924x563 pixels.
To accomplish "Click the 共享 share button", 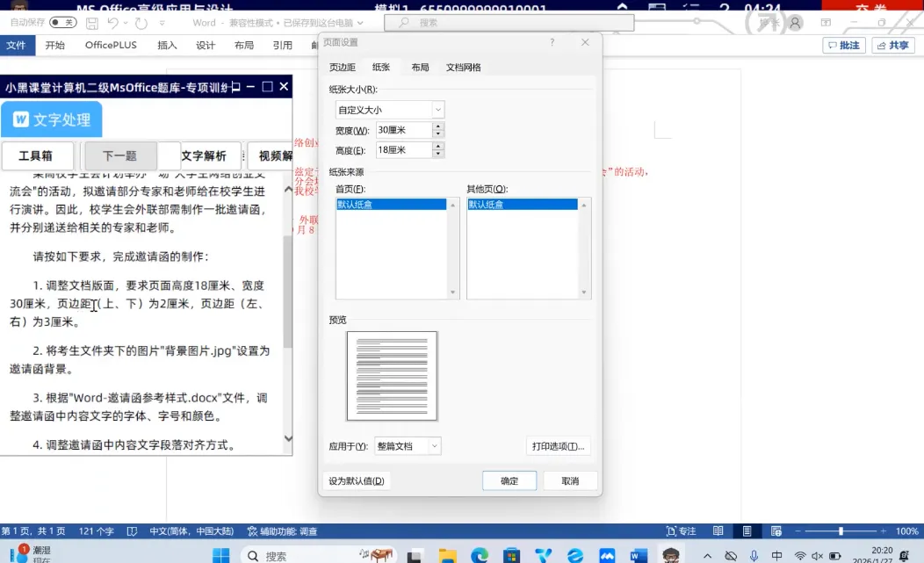I will pyautogui.click(x=893, y=46).
